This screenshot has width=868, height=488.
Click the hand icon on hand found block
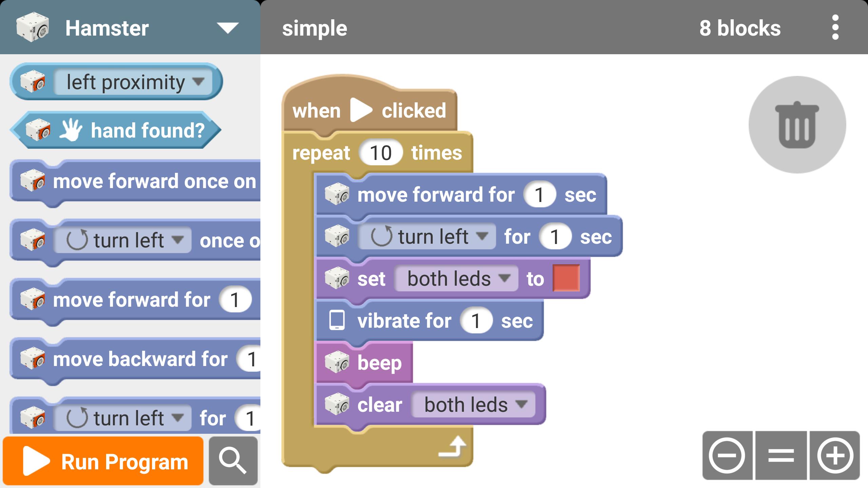coord(71,129)
